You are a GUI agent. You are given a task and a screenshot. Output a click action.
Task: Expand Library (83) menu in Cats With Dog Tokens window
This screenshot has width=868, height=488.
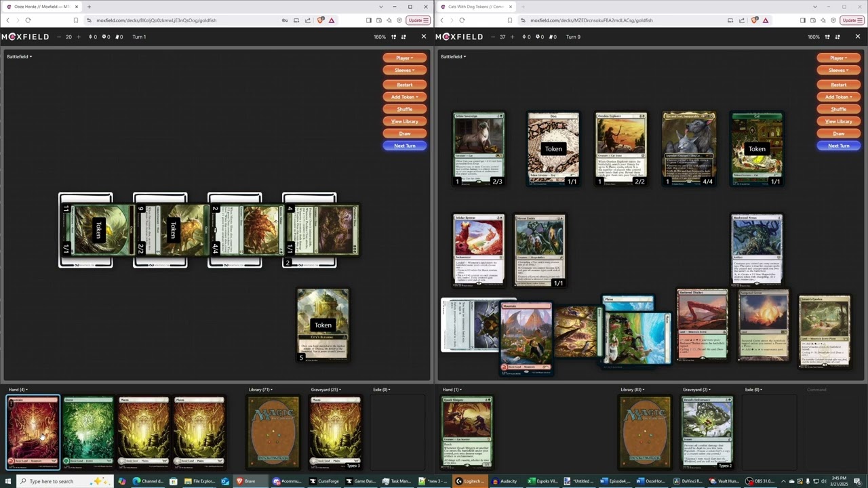click(x=633, y=390)
